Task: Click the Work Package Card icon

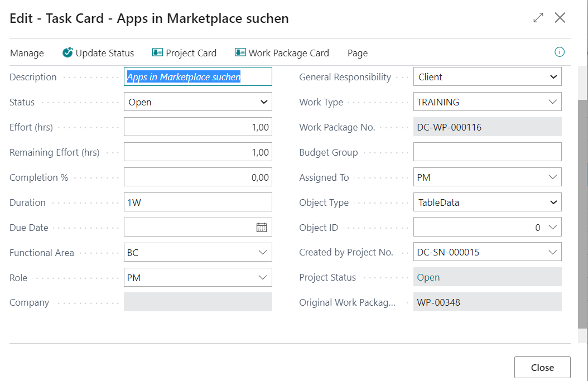Action: click(240, 52)
